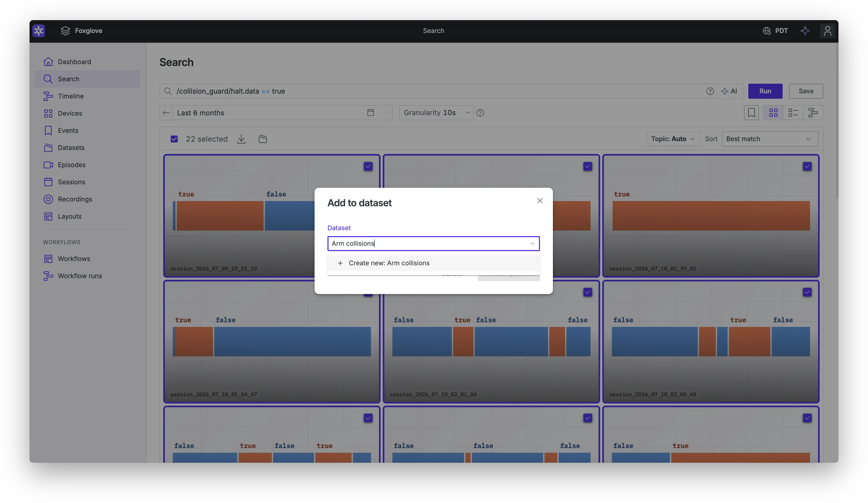Click the add to dataset folder icon
The image size is (868, 503).
263,139
